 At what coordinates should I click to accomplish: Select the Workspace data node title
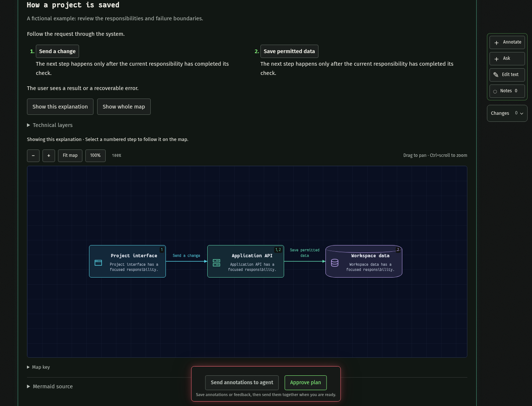[370, 256]
